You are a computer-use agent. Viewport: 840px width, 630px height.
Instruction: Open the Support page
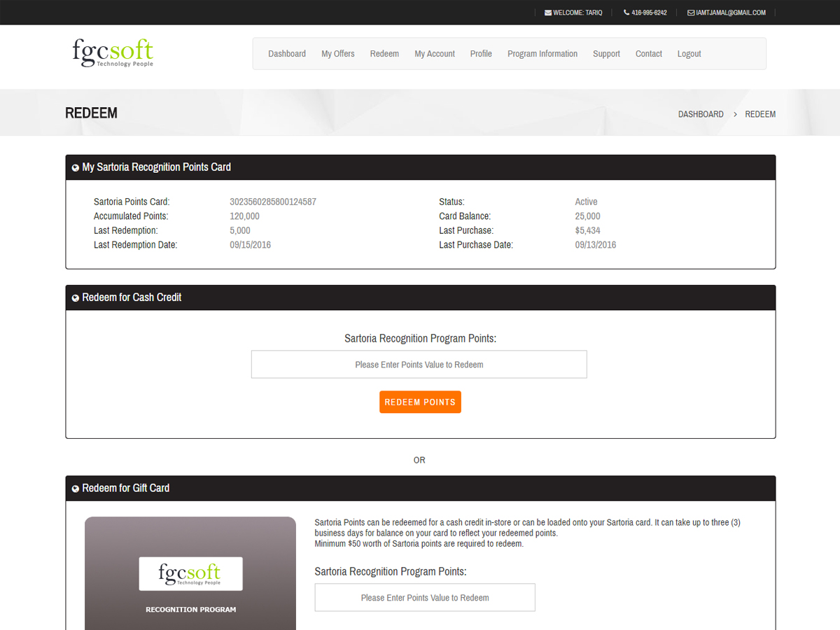pos(606,54)
